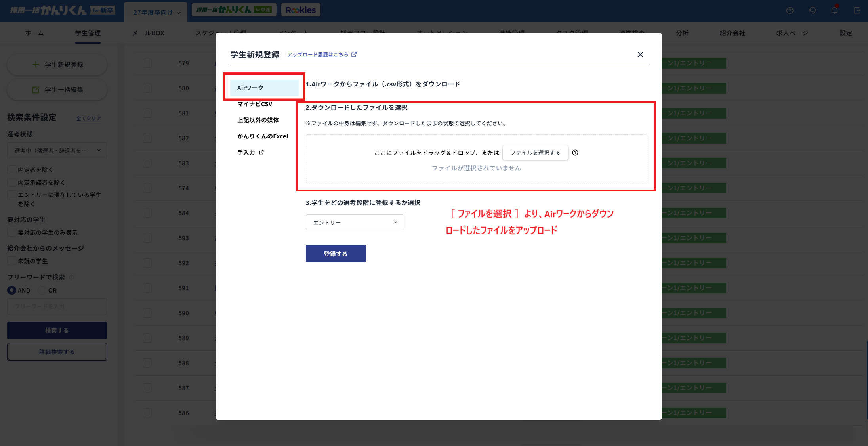Check 要対応の学生のみ表示
Screen dimensions: 868x446
click(11, 232)
